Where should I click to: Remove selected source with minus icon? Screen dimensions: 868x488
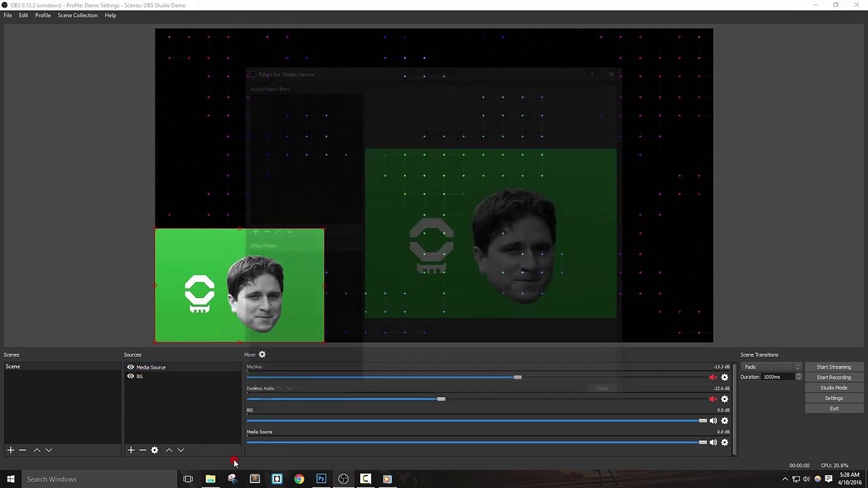click(142, 450)
